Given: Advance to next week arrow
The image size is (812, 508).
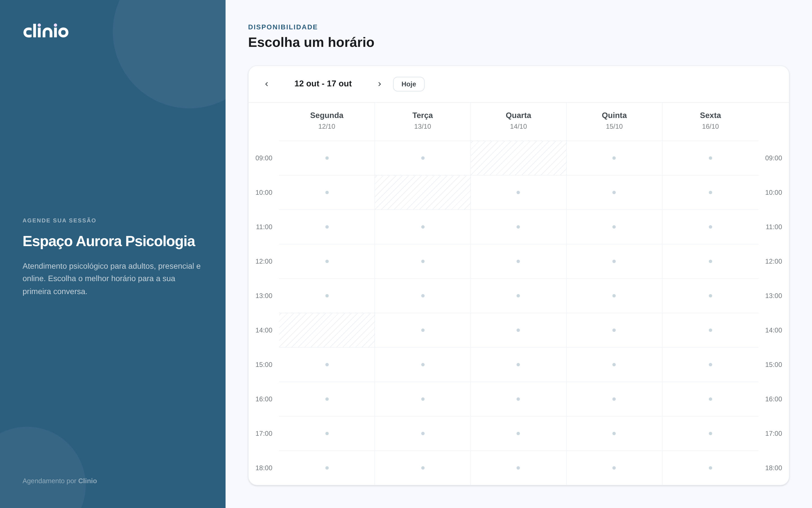Looking at the screenshot, I should coord(379,84).
